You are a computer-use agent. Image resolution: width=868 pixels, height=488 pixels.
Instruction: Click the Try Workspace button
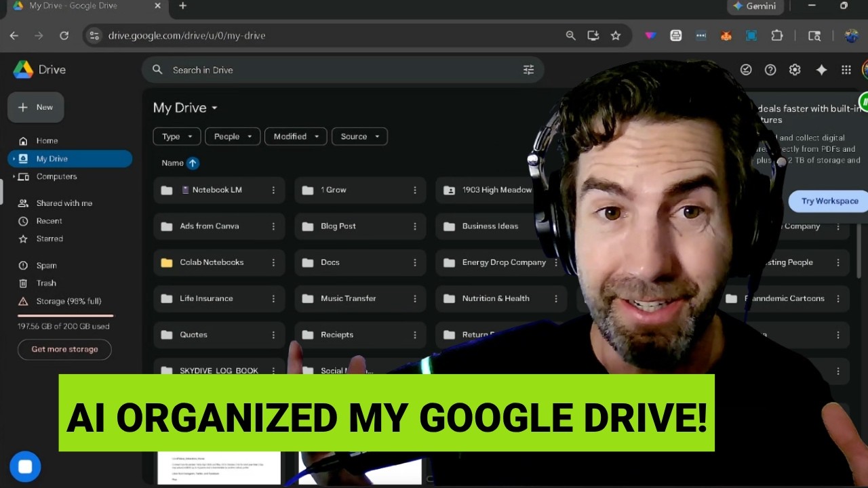click(x=829, y=201)
